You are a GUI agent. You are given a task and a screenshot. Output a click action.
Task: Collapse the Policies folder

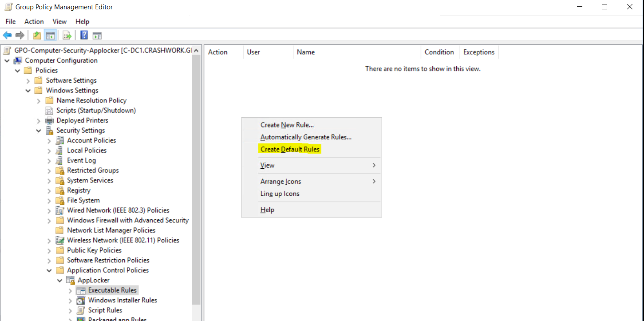click(18, 71)
